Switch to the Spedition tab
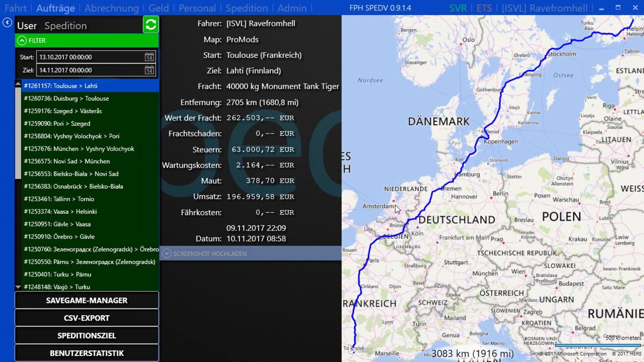 click(66, 25)
